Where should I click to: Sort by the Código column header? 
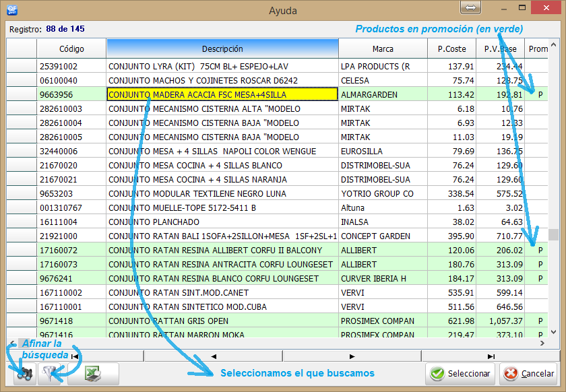(x=71, y=48)
